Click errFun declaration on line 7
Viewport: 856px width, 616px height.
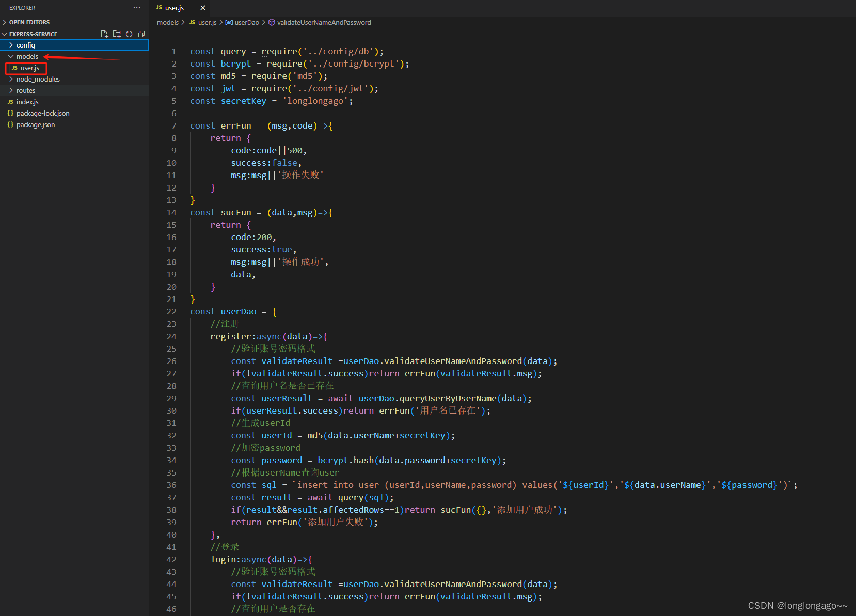(x=236, y=125)
